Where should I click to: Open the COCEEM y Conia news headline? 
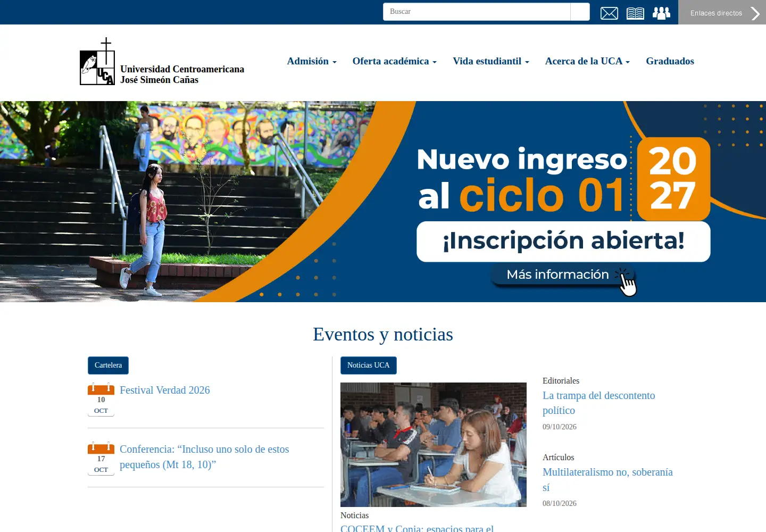417,528
